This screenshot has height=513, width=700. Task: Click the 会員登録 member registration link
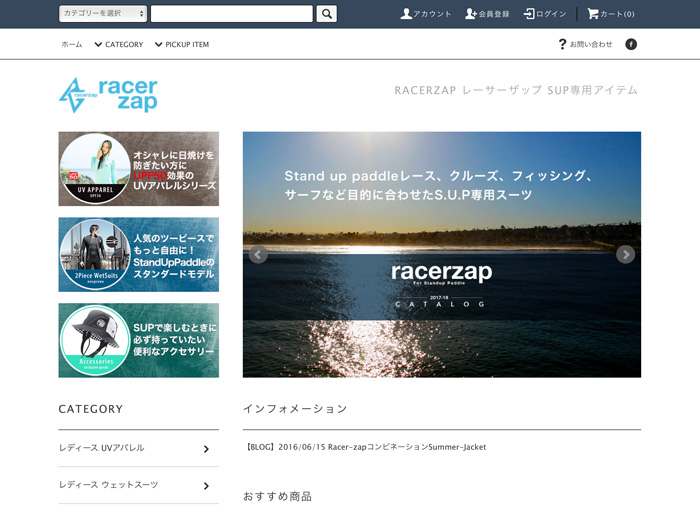(x=487, y=14)
